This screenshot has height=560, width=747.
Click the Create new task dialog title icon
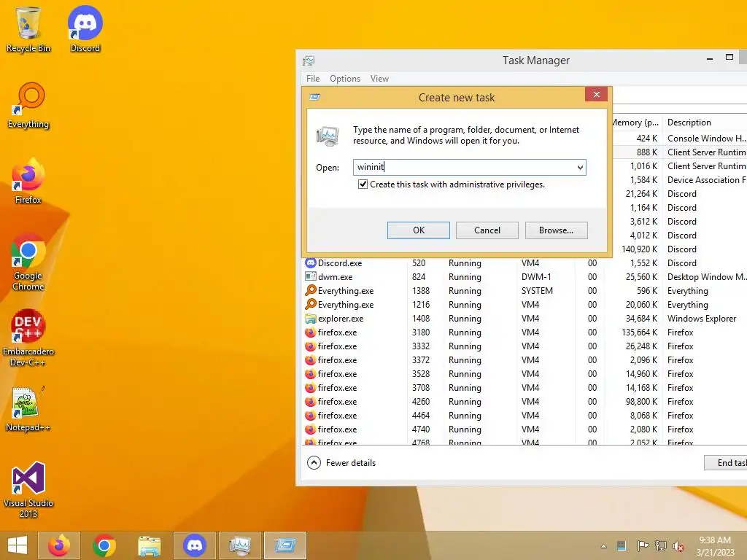pos(314,97)
